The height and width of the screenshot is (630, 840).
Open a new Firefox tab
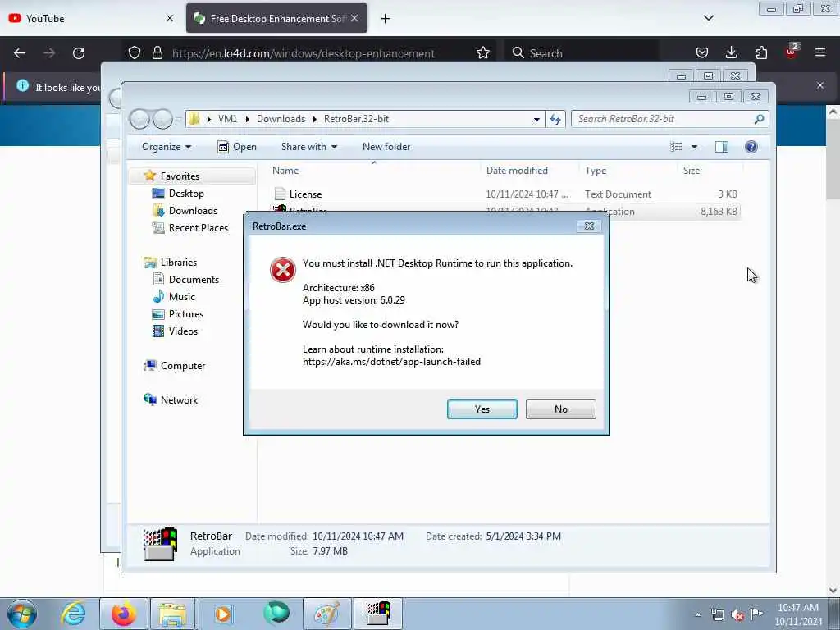[x=386, y=19]
